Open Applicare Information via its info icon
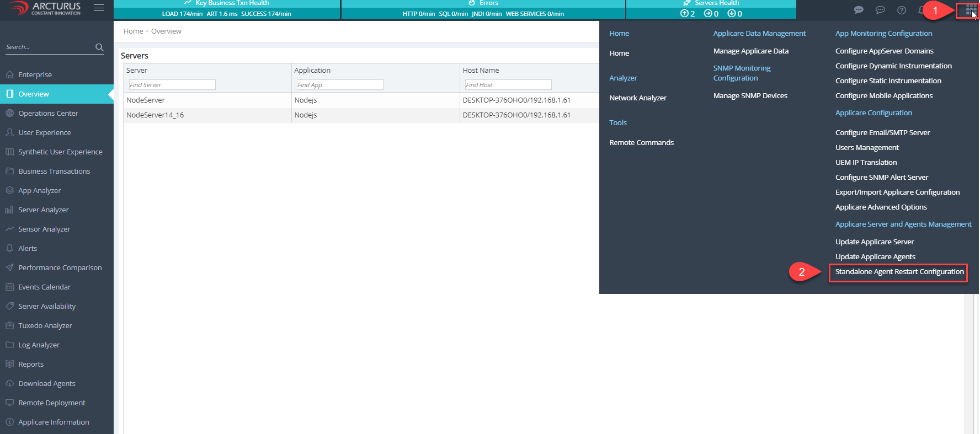 point(9,422)
